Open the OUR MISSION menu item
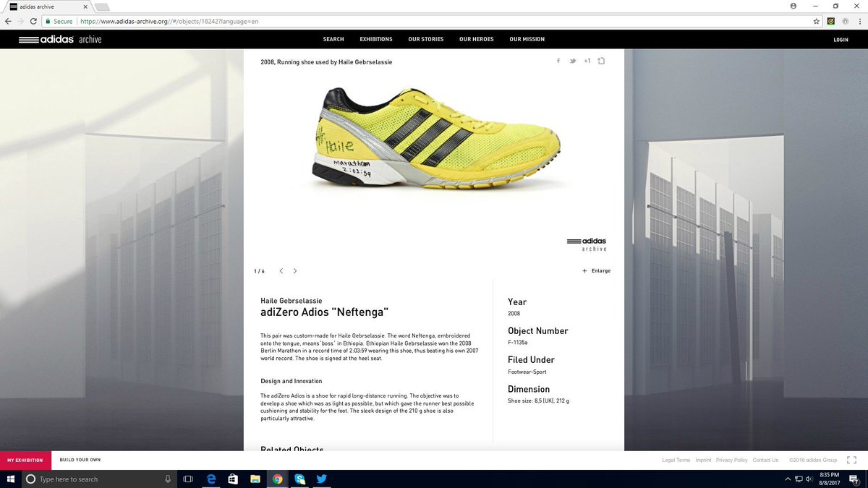The image size is (868, 488). (x=527, y=39)
